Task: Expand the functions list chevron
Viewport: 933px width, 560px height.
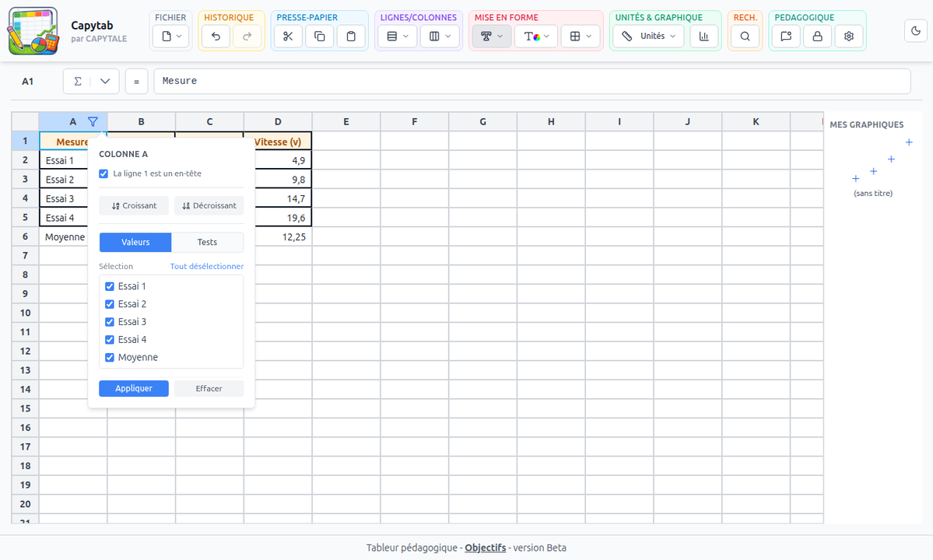Action: [x=105, y=82]
